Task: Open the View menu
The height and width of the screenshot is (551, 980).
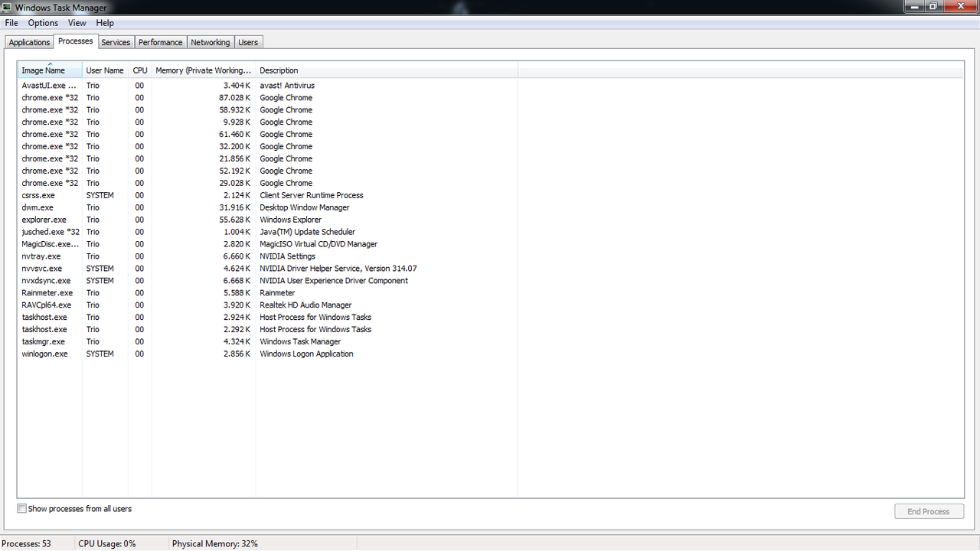Action: coord(77,23)
